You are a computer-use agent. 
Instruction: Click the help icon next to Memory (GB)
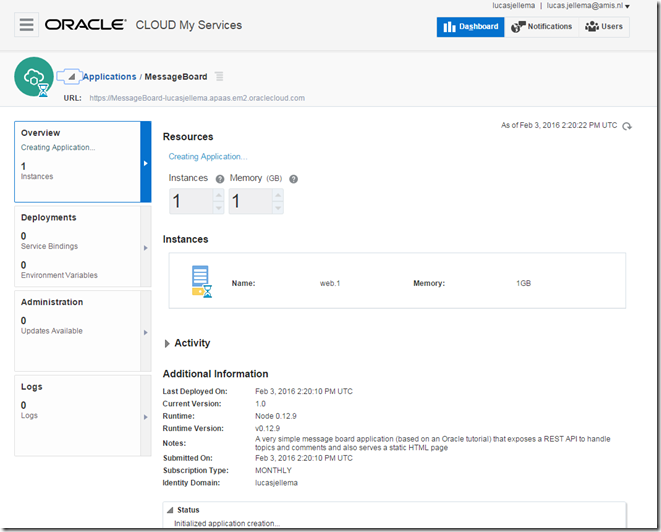(x=294, y=179)
